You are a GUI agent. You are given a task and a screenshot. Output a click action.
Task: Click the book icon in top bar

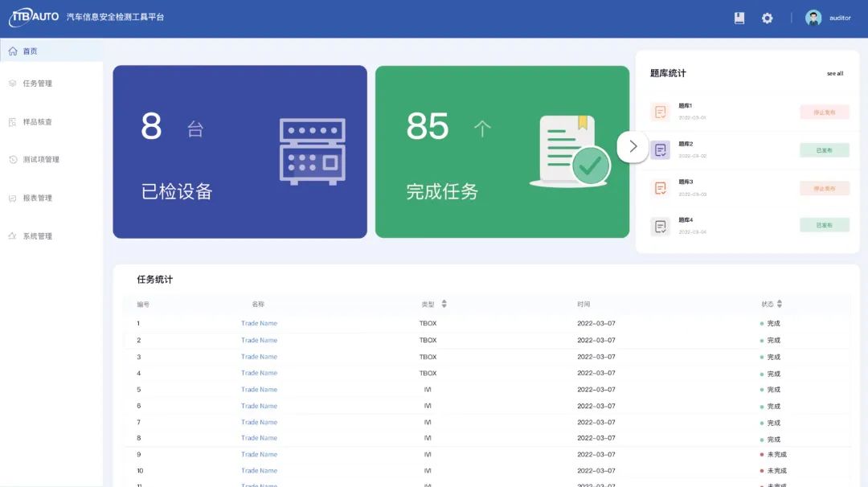pos(739,18)
